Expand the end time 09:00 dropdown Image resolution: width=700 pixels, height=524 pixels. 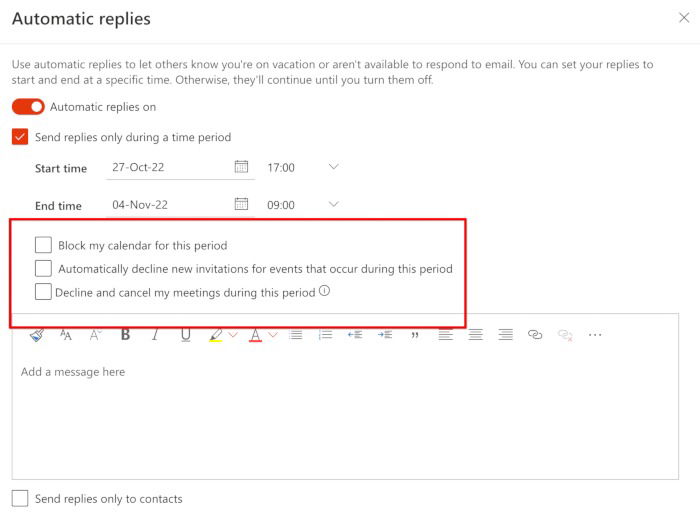coord(334,205)
